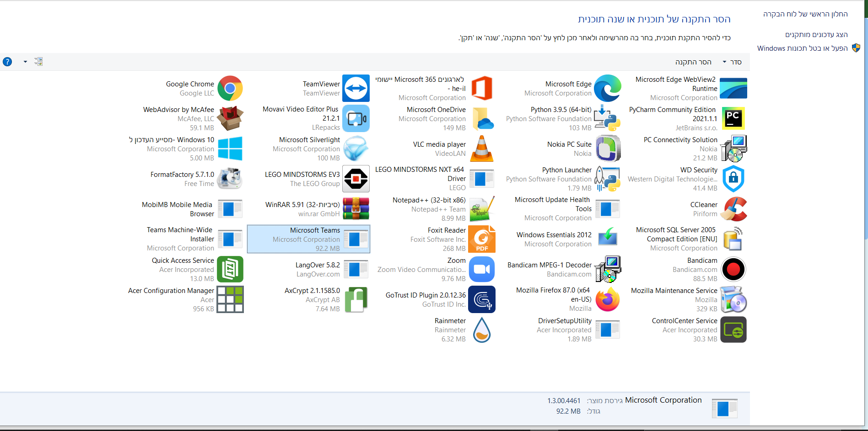Select the FormatFactory icon
This screenshot has height=431, width=868.
pos(229,179)
